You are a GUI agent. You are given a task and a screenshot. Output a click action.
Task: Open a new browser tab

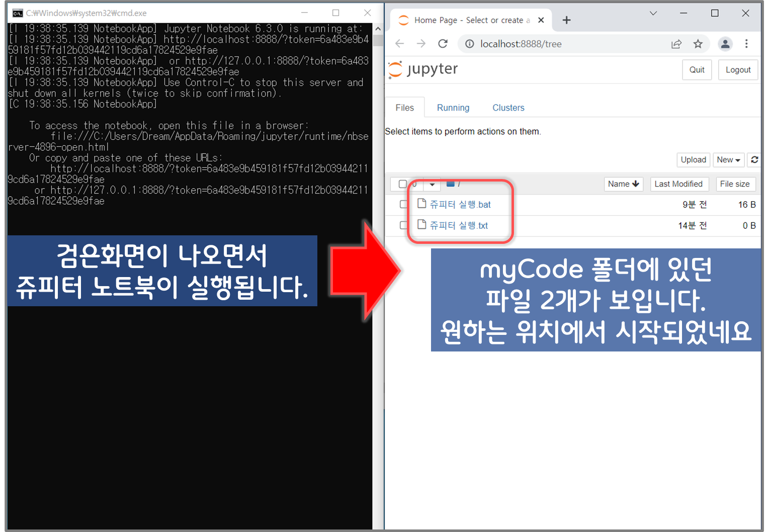(566, 20)
